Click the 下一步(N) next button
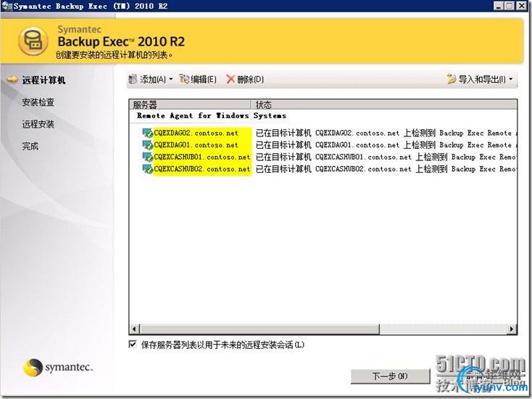 [390, 377]
